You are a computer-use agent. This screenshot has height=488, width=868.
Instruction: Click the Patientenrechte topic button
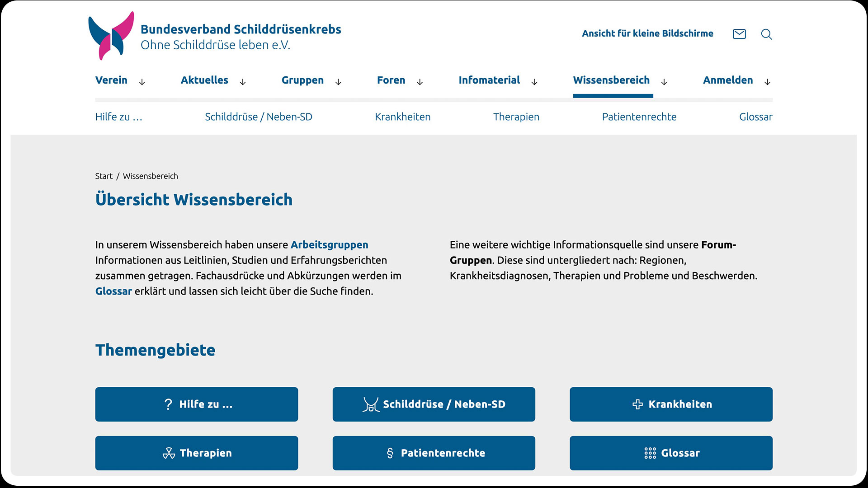coord(434,453)
